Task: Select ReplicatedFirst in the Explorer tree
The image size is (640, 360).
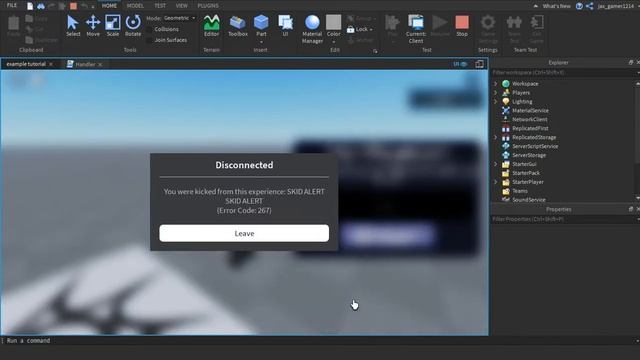Action: coord(530,129)
